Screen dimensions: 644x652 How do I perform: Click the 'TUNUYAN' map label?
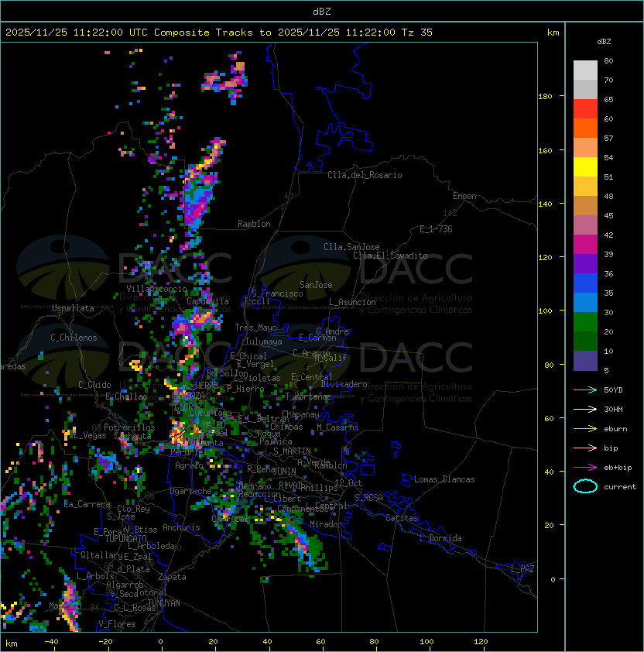(164, 603)
